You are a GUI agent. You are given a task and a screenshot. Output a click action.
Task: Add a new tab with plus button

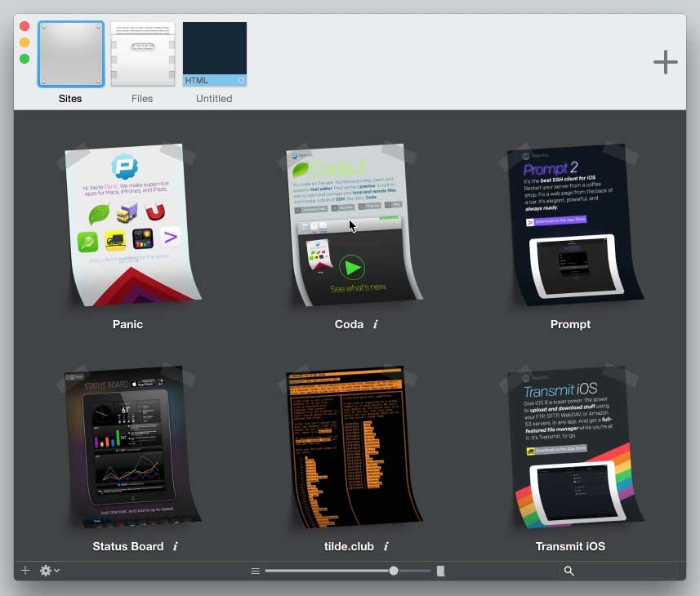[x=665, y=62]
